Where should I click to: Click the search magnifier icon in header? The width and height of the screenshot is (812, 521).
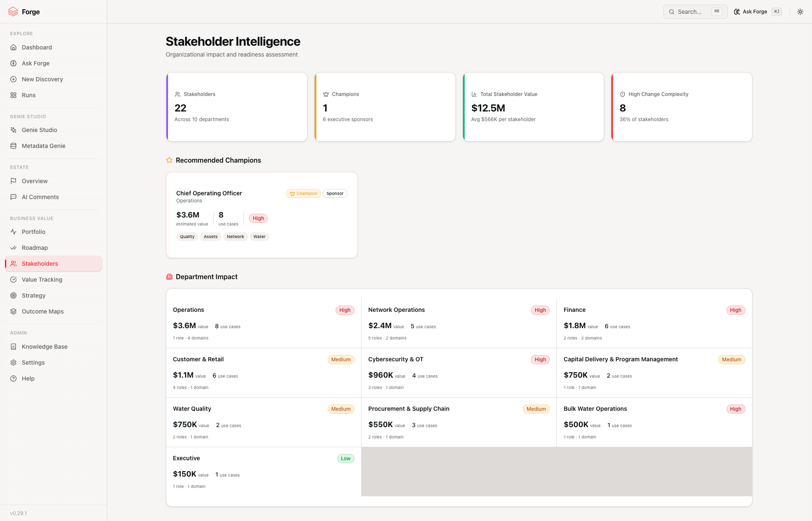(x=672, y=12)
